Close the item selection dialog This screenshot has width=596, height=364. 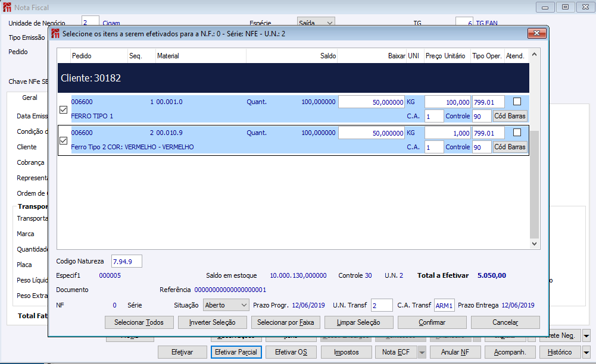pos(536,33)
